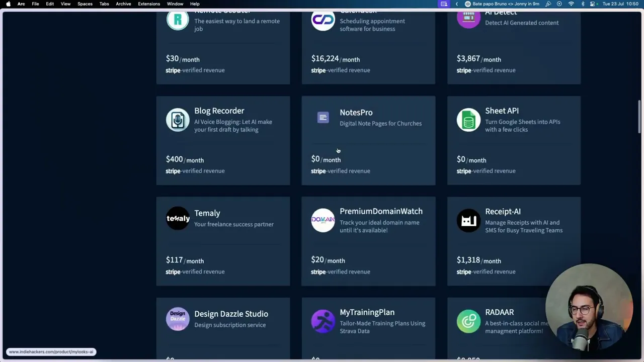Click the Design Dazzle Studio logo icon
The height and width of the screenshot is (362, 644).
tap(178, 319)
